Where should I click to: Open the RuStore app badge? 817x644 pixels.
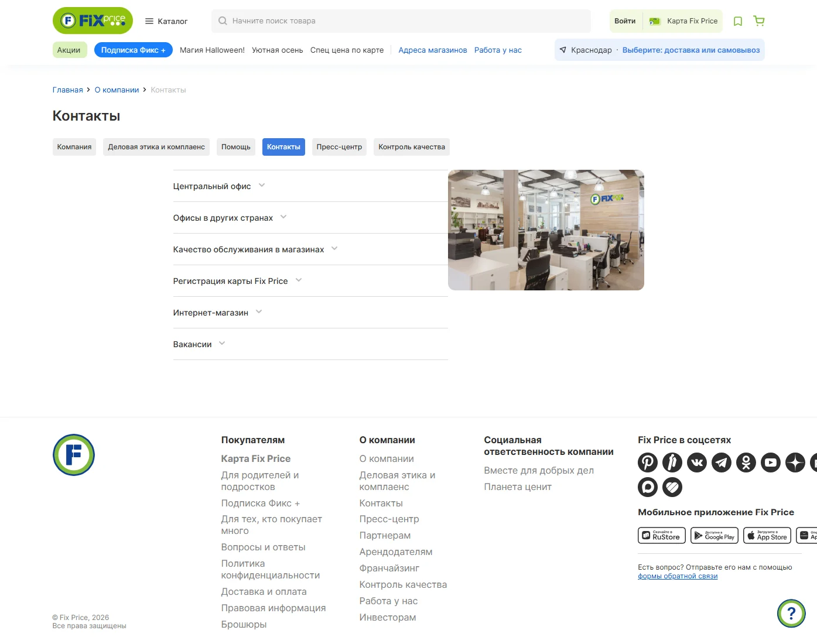[x=662, y=536]
